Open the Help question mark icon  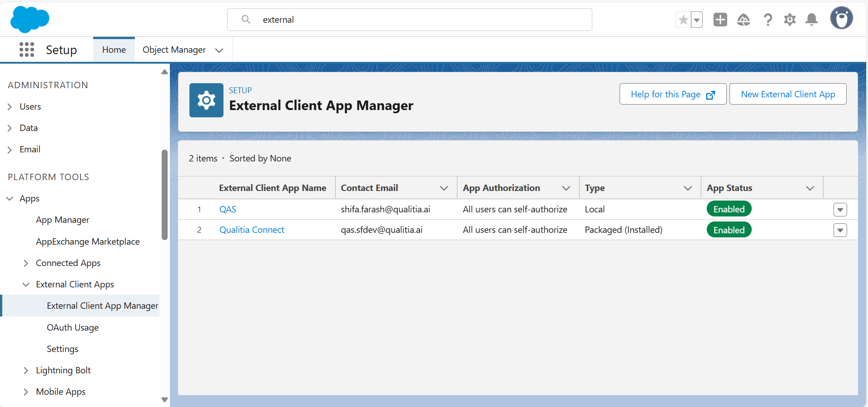768,20
